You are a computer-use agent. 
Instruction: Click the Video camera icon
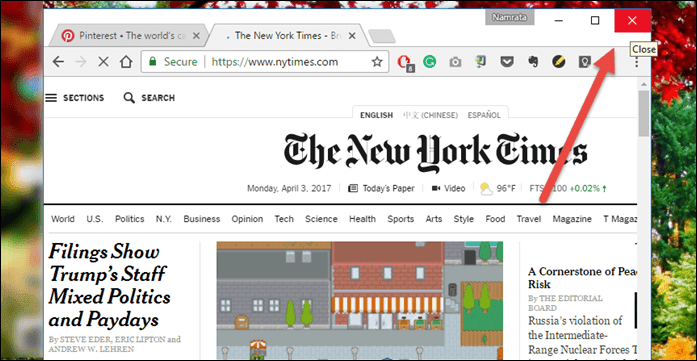(436, 189)
